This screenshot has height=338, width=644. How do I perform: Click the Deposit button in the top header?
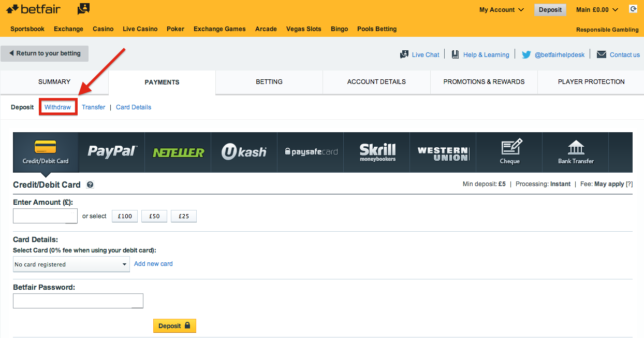point(550,10)
